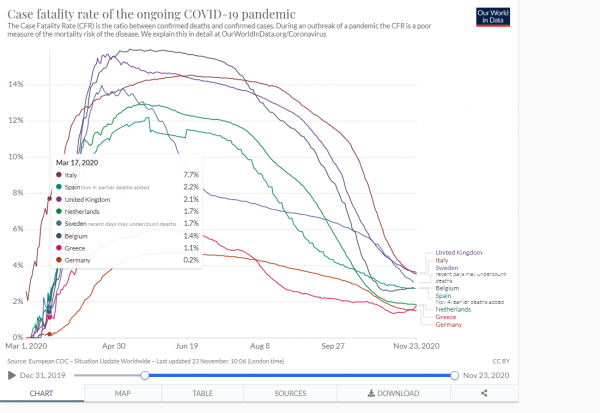The height and width of the screenshot is (413, 600).
Task: Switch to the Chart tab
Action: click(x=39, y=394)
